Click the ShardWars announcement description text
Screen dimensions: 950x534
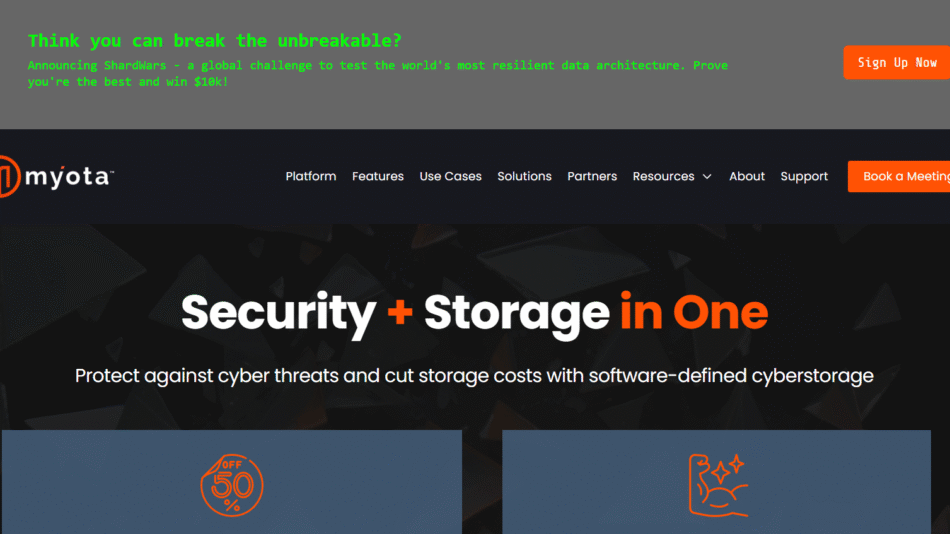[377, 73]
